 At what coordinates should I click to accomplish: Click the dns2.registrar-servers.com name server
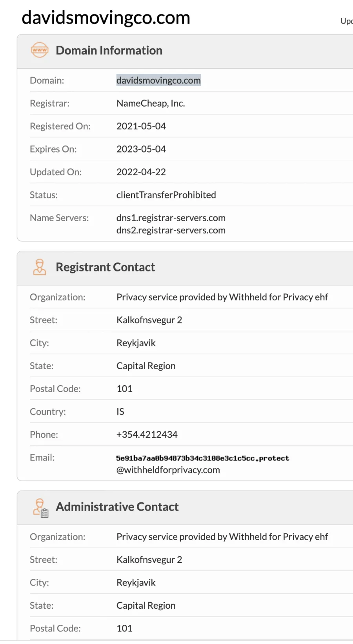coord(171,230)
